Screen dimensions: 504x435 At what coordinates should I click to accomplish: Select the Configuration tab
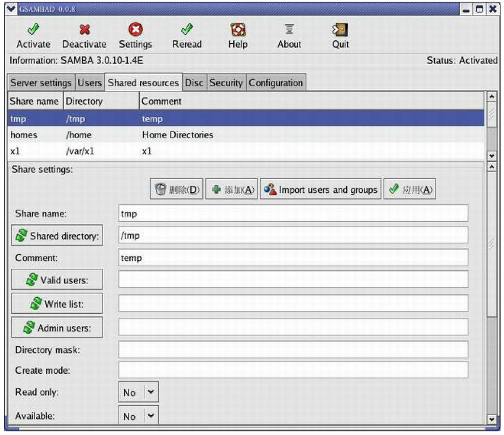(x=276, y=83)
